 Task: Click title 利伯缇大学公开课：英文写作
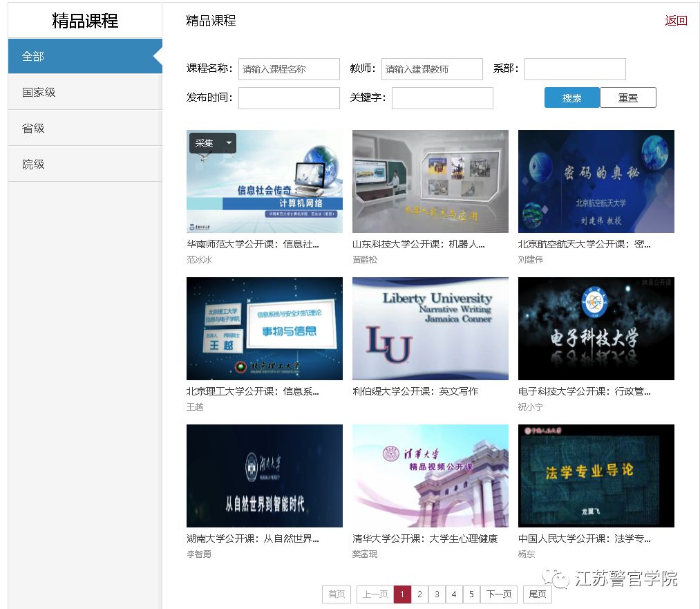(x=415, y=391)
